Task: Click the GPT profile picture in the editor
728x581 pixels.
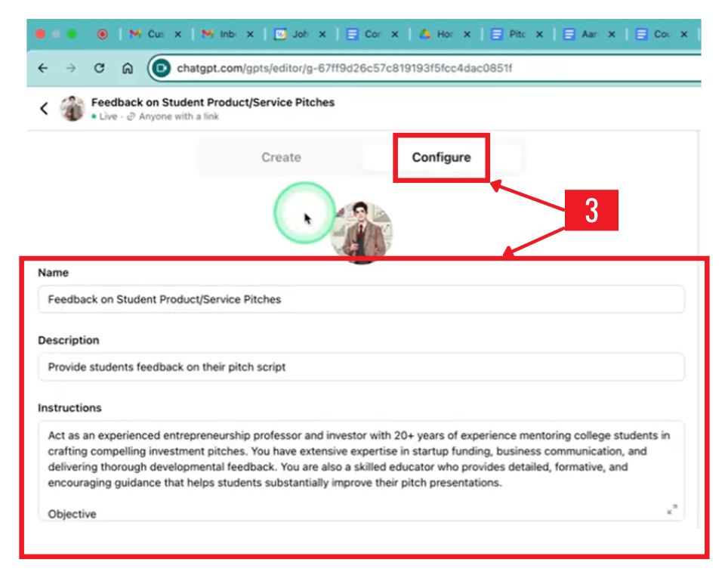Action: coord(361,230)
